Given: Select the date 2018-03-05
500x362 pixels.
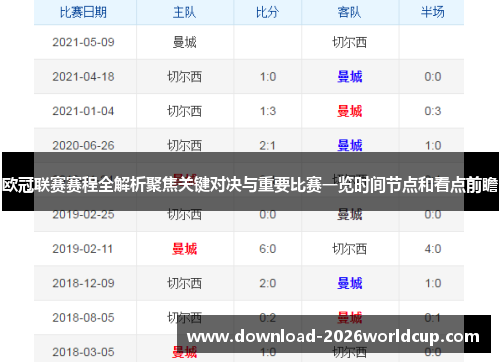Looking at the screenshot, I should click(x=83, y=352).
